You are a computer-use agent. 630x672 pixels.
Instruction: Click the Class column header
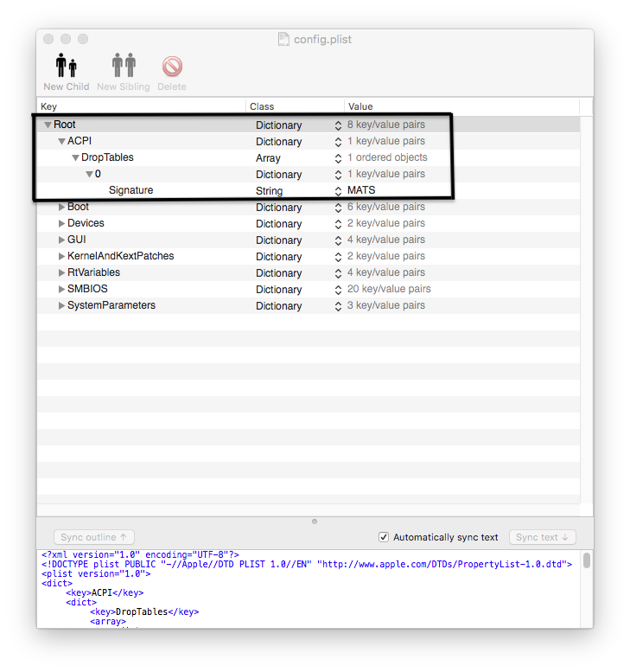tap(294, 106)
